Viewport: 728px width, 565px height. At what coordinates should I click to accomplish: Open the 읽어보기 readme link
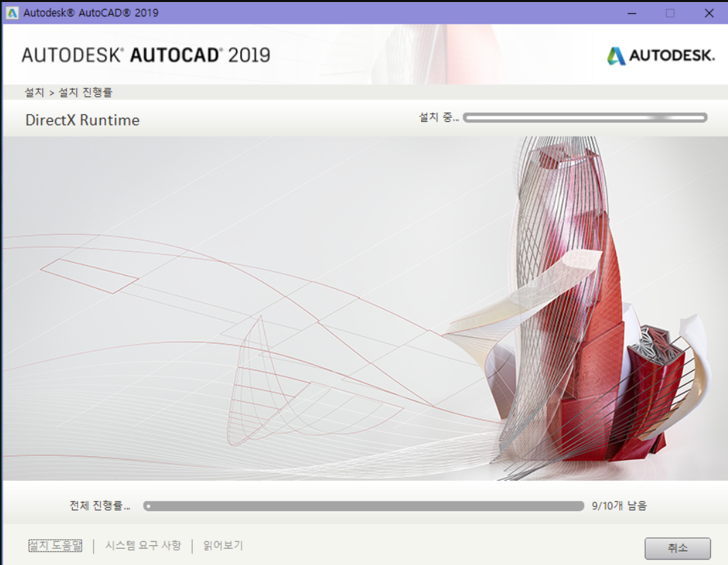pos(222,545)
